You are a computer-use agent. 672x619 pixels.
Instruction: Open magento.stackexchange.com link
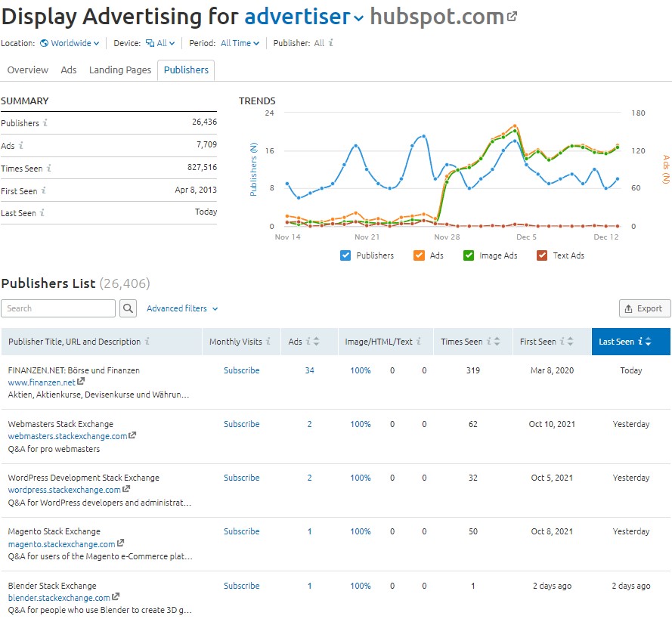tap(61, 544)
